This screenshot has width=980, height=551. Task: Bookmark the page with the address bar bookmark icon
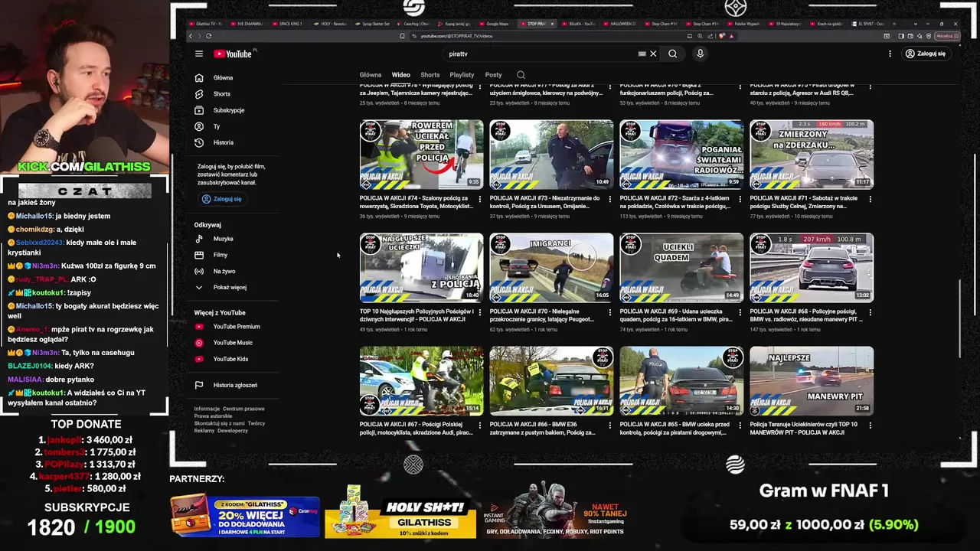tap(402, 36)
